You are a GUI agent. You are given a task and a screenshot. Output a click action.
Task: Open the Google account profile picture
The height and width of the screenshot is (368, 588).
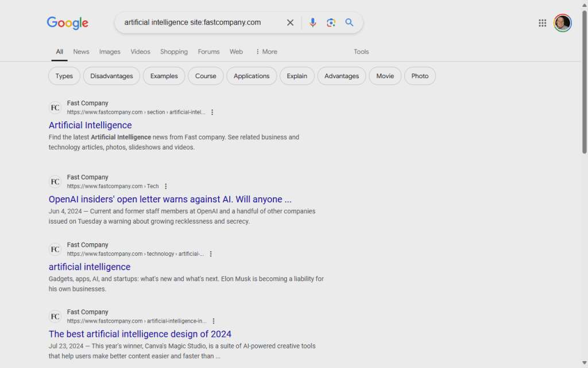click(x=562, y=23)
